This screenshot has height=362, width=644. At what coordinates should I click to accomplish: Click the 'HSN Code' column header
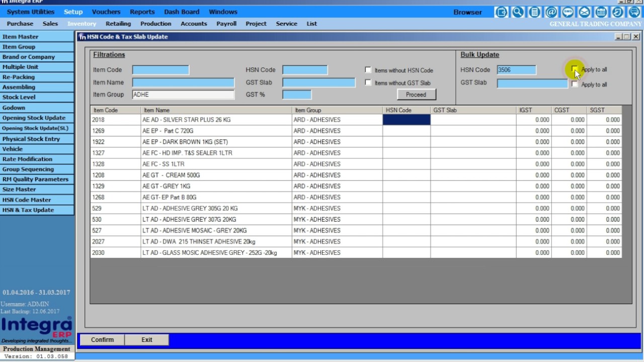(407, 110)
